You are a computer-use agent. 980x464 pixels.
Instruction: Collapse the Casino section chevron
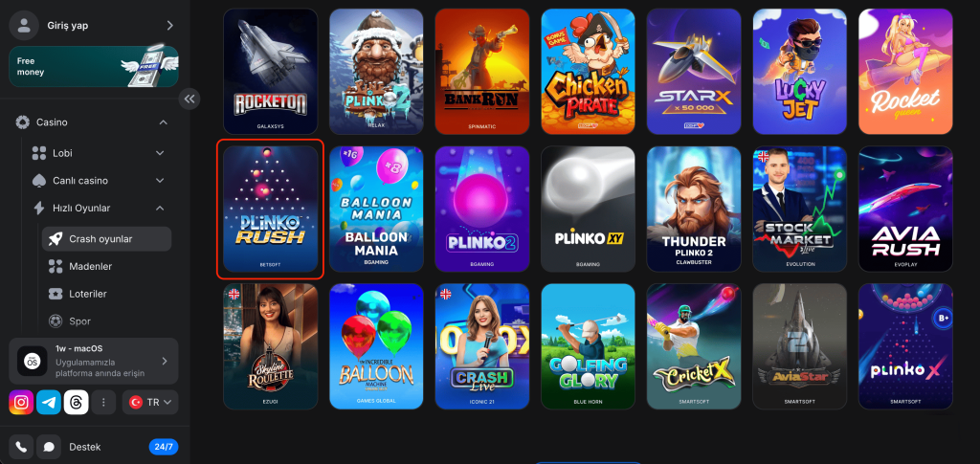point(163,122)
